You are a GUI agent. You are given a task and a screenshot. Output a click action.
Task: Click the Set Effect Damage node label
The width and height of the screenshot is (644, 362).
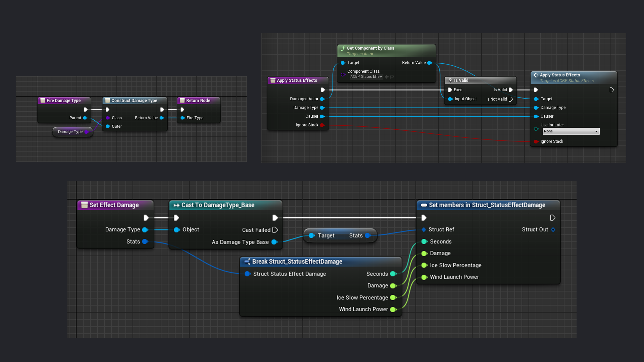pyautogui.click(x=114, y=205)
